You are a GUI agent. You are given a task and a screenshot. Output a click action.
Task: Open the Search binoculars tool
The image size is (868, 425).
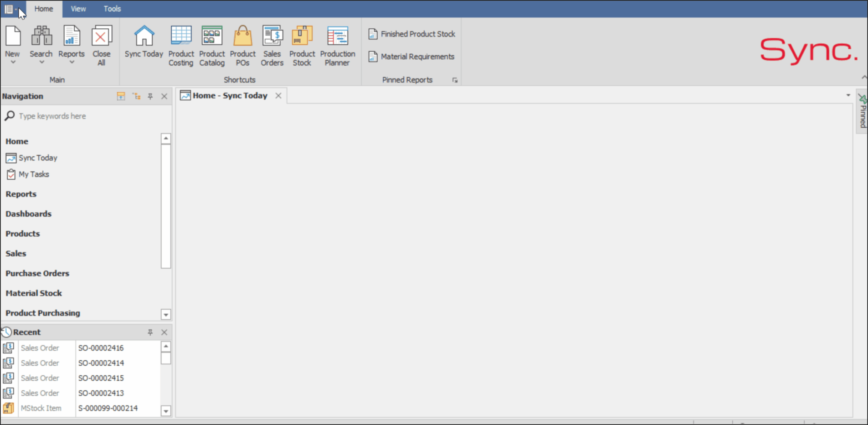pyautogui.click(x=41, y=36)
